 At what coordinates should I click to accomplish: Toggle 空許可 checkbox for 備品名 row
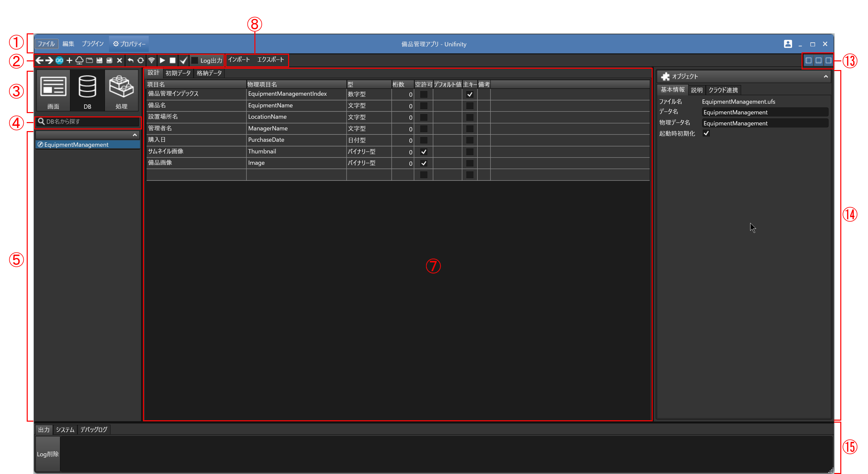pos(424,106)
